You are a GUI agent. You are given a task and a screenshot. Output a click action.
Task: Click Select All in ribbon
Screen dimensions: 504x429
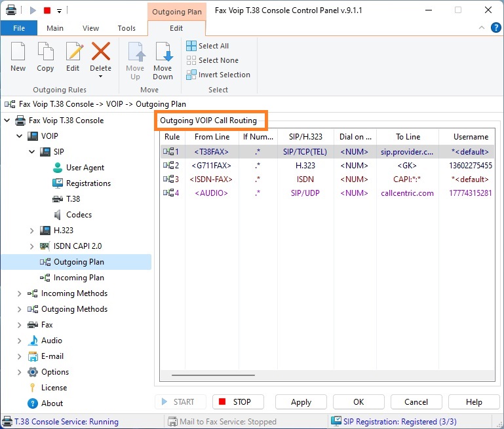[x=207, y=46]
